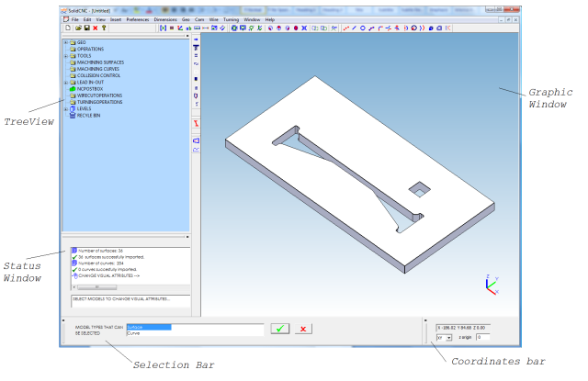Viewport: 588px width, 381px height.
Task: Confirm selection with green checkmark button
Action: coord(278,328)
